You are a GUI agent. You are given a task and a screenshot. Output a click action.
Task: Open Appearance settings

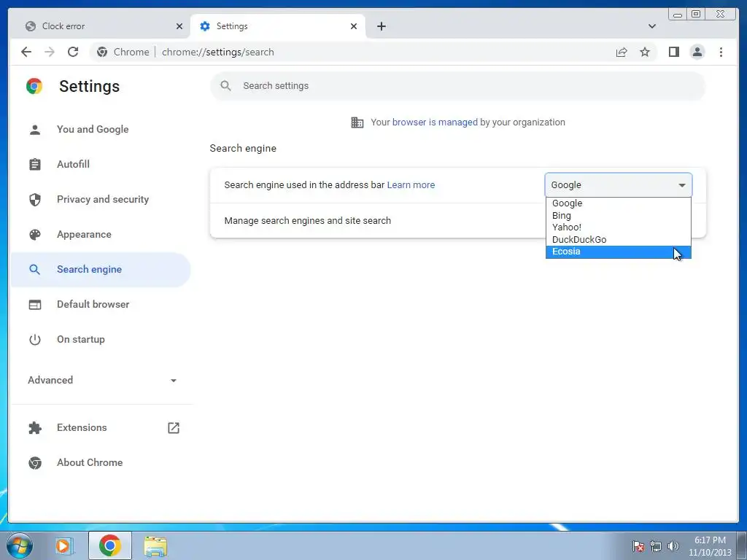101,234
